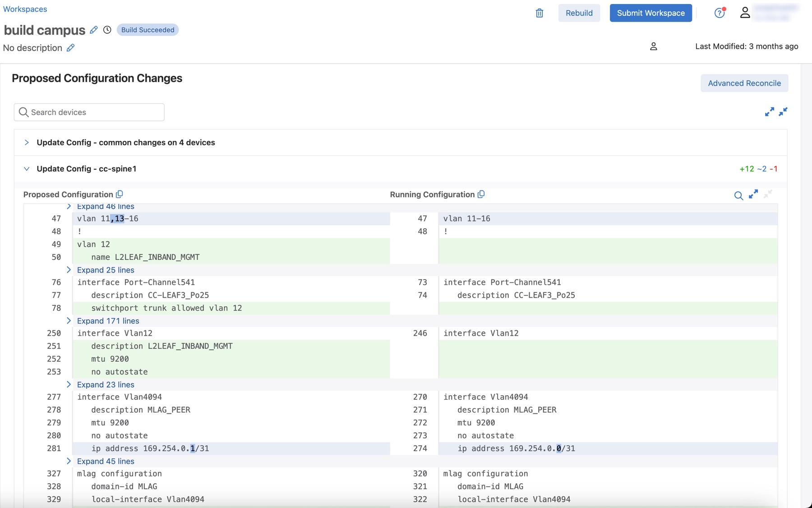This screenshot has height=508, width=812.
Task: Edit the workspace name with pencil icon
Action: click(94, 30)
